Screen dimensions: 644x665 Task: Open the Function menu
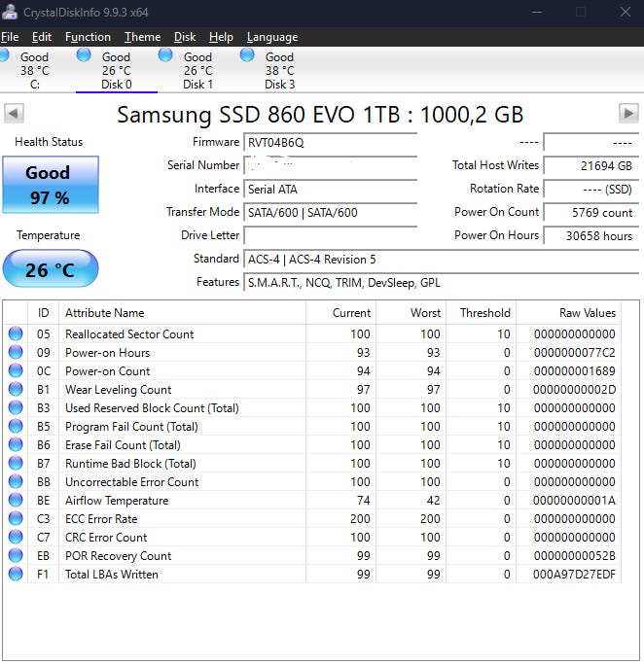(x=88, y=37)
